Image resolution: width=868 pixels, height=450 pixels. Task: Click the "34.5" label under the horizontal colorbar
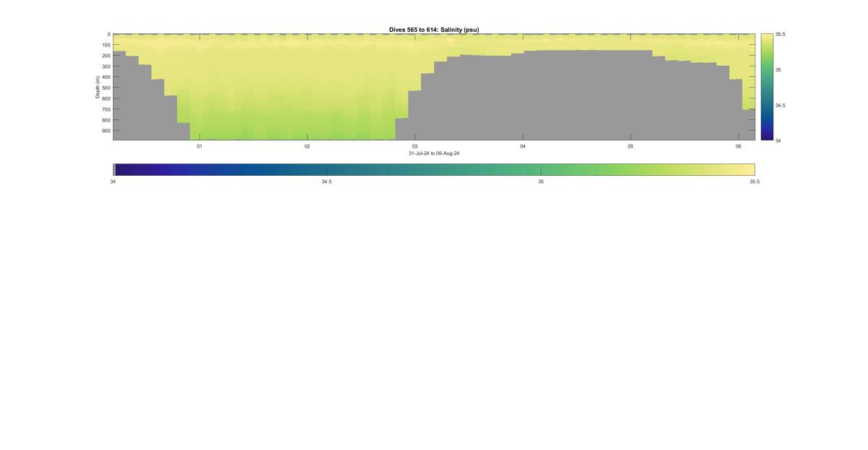[x=327, y=182]
